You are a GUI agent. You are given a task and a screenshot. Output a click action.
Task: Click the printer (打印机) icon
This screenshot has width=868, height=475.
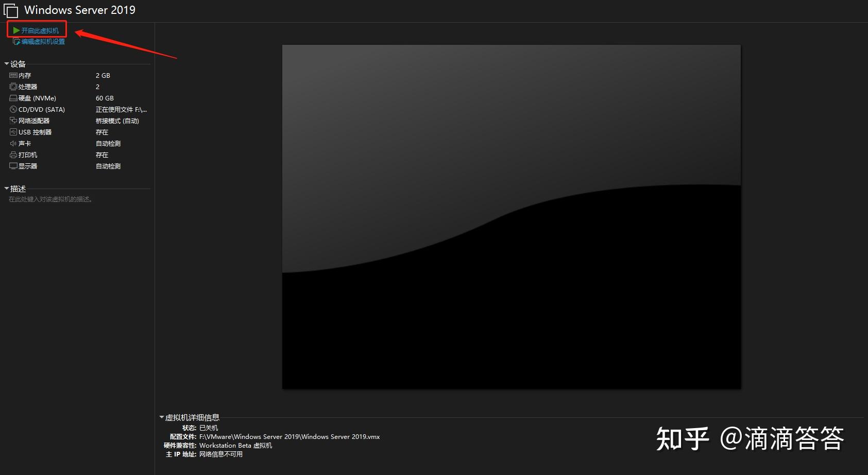coord(13,155)
